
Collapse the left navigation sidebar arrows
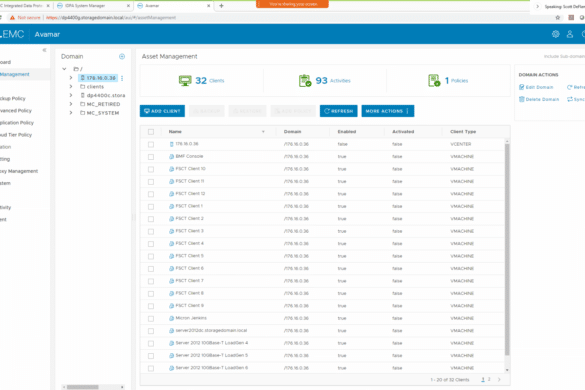[44, 50]
